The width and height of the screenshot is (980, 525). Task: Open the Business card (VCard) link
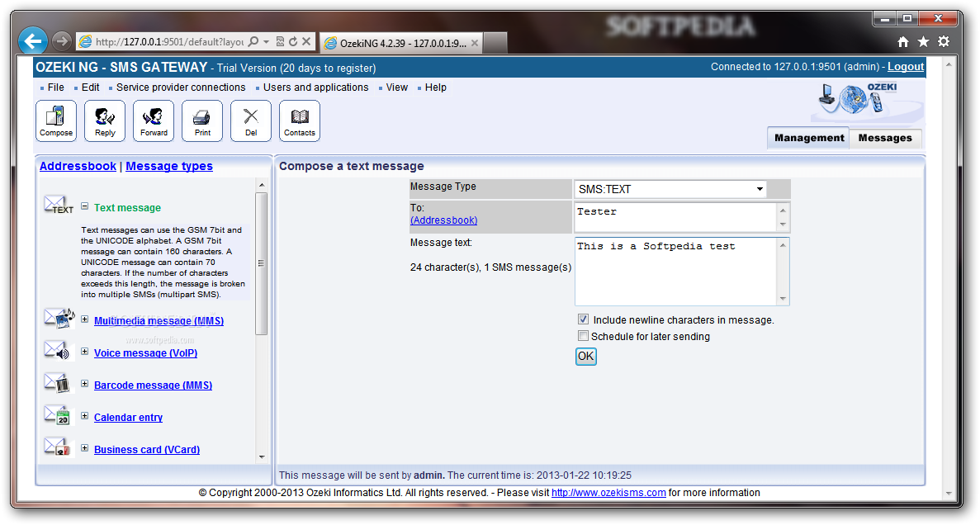pyautogui.click(x=147, y=449)
